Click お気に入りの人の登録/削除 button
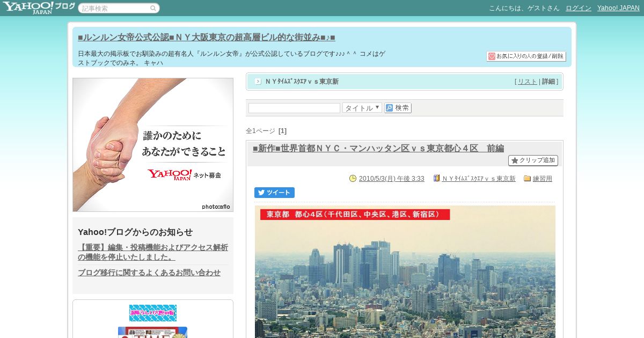The height and width of the screenshot is (338, 644). coord(526,56)
